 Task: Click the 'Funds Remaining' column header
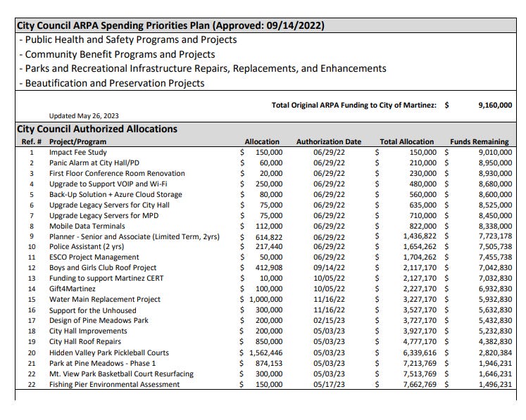pyautogui.click(x=480, y=142)
